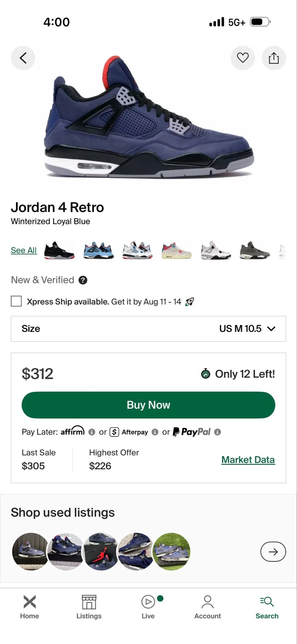
Task: Select the black Jordan 4 thumbnail
Action: [59, 250]
